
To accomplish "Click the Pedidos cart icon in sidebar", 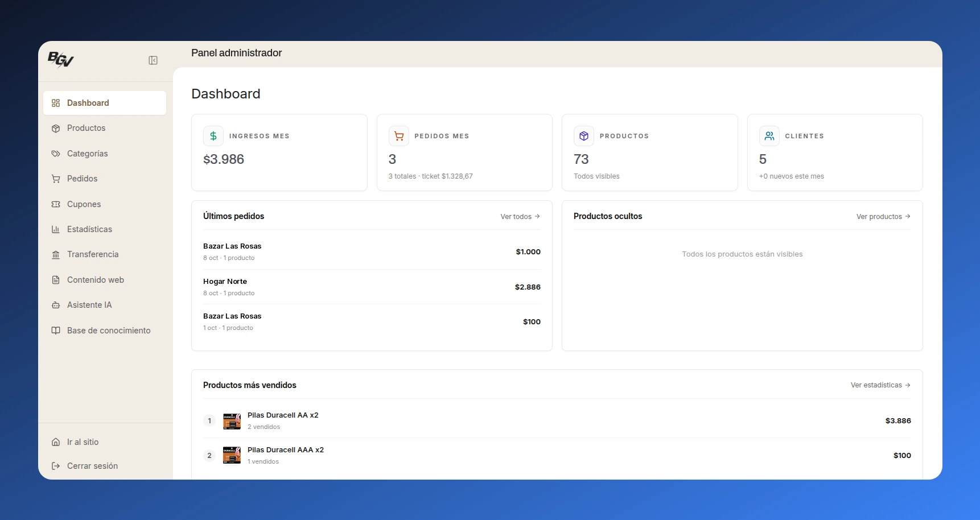I will [x=56, y=179].
